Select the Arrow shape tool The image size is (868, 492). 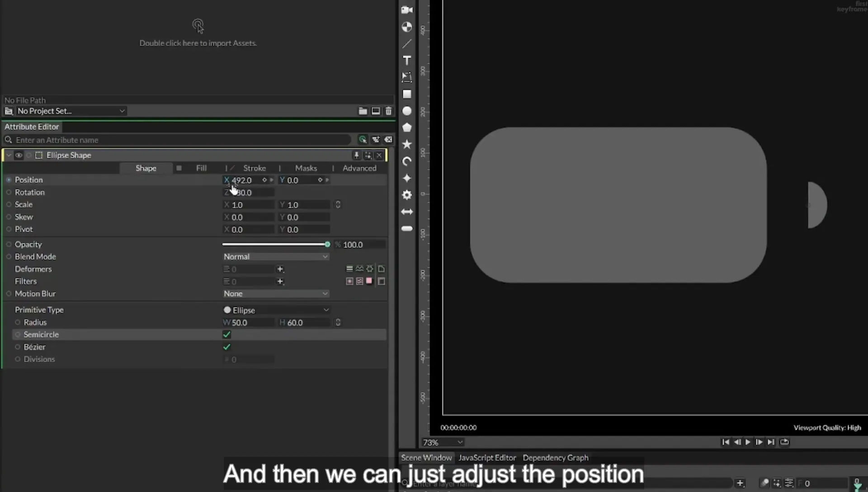coord(407,212)
